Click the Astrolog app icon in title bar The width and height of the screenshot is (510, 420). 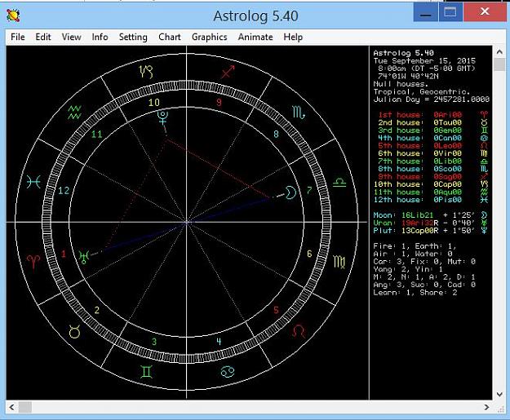pyautogui.click(x=13, y=15)
